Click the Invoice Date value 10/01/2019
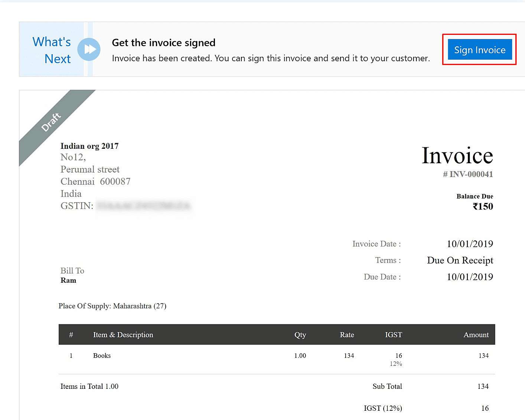Image resolution: width=525 pixels, height=420 pixels. pos(470,244)
